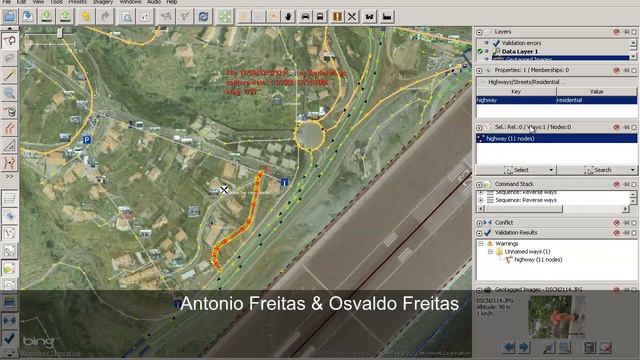
Task: Expand more map modes with >> arrows
Action: coord(9,177)
